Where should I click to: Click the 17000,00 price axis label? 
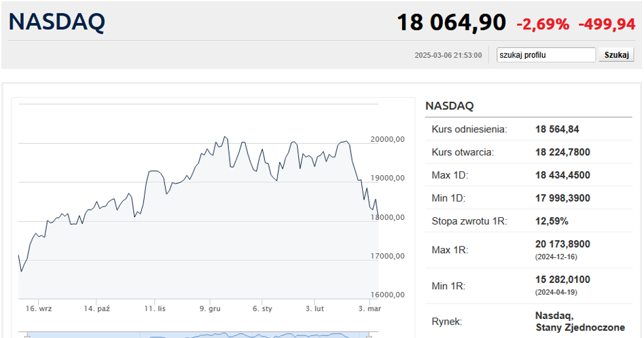[387, 256]
